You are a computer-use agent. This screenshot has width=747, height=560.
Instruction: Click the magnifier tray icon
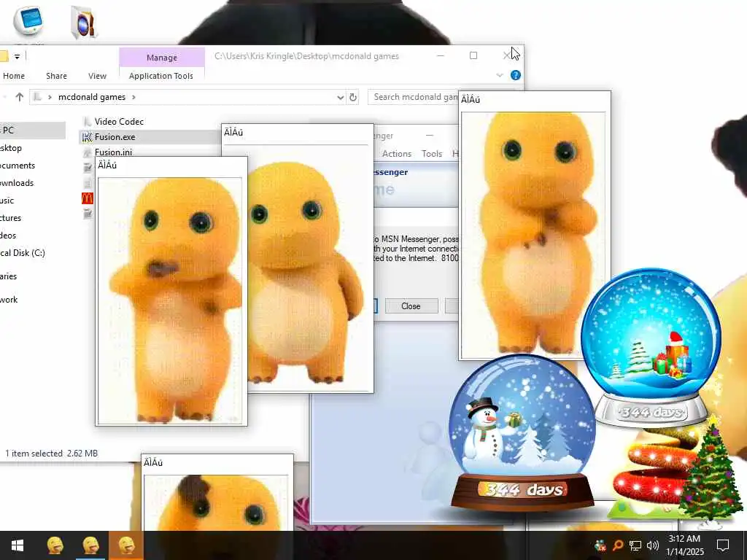(x=618, y=545)
